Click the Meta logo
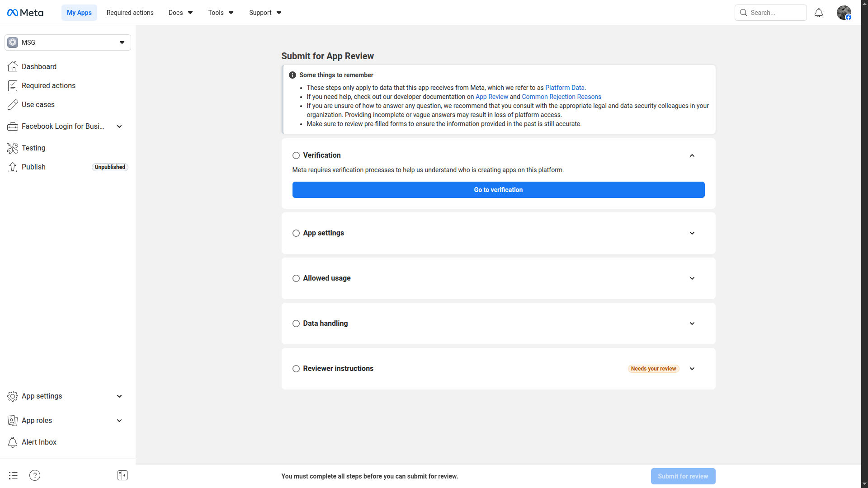Image resolution: width=868 pixels, height=488 pixels. pyautogui.click(x=25, y=12)
